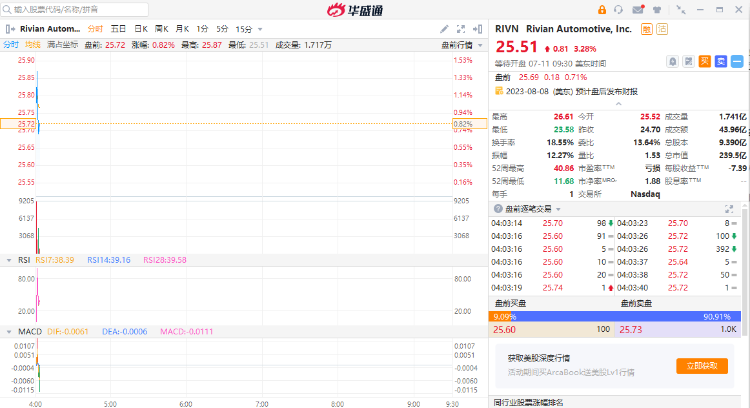Image resolution: width=750 pixels, height=408 pixels.
Task: Click the trade row at 04:03:19
Action: 551,288
